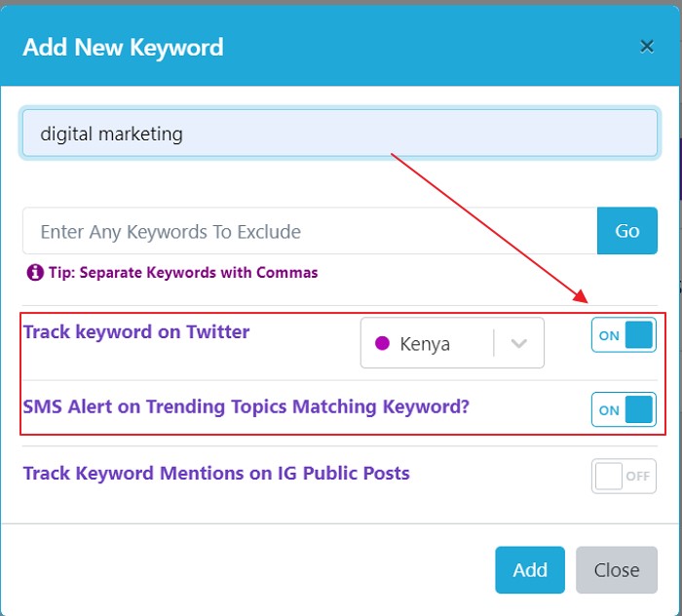The height and width of the screenshot is (616, 682).
Task: Click the blue Add button
Action: tap(530, 570)
